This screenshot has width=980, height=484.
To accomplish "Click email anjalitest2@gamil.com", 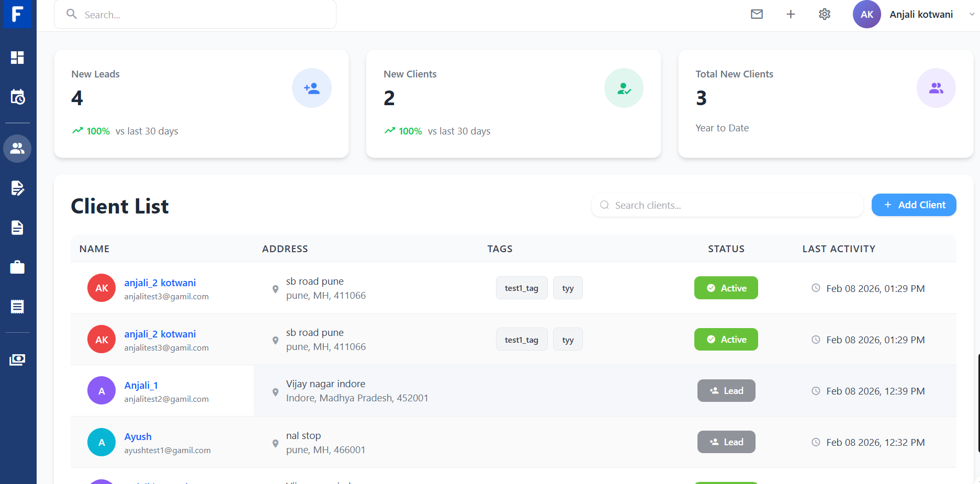I will 166,399.
